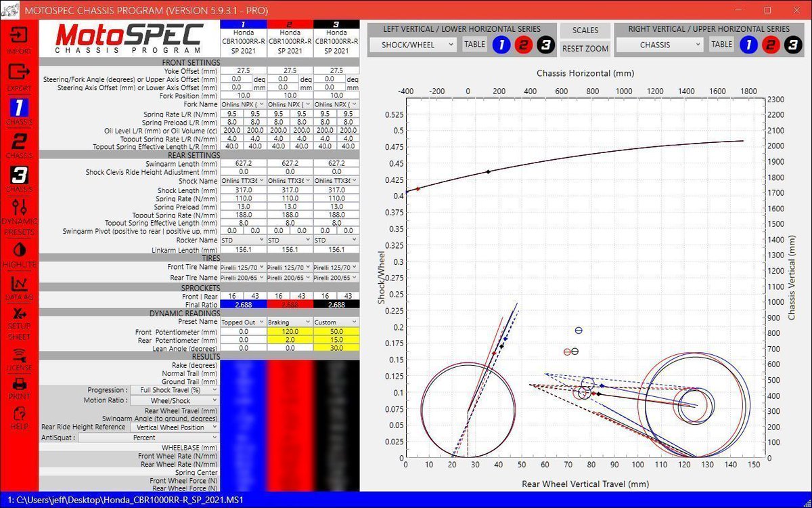Click blue Final Ratio 2.688 cell
The width and height of the screenshot is (812, 508).
[244, 305]
